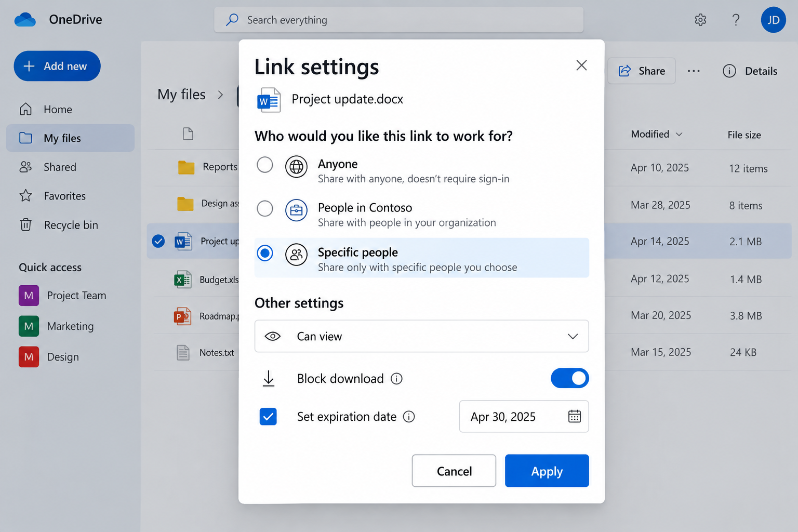The width and height of the screenshot is (798, 532).
Task: Click the calendar icon in expiration date
Action: coord(574,416)
